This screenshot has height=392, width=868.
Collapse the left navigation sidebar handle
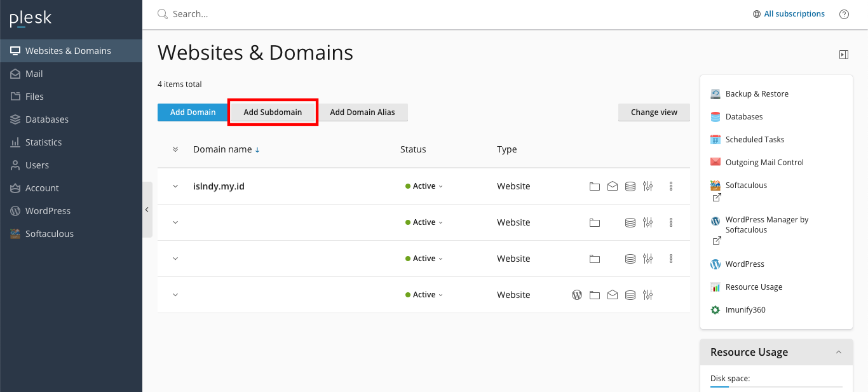click(147, 210)
